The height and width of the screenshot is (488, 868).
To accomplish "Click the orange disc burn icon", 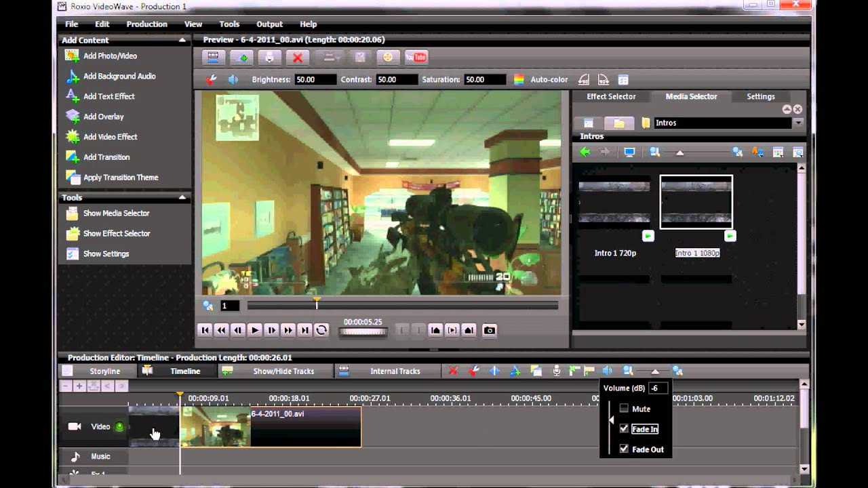I will pos(388,58).
